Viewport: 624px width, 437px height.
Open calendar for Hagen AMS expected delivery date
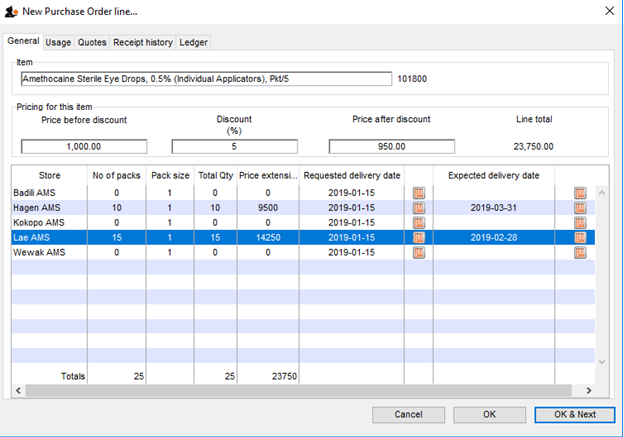click(580, 207)
